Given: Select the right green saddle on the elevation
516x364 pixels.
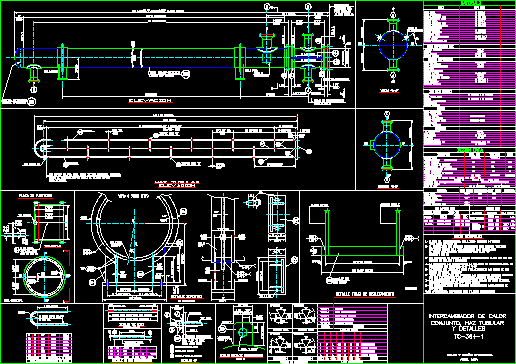Looking at the screenshot, I should pyautogui.click(x=240, y=62).
